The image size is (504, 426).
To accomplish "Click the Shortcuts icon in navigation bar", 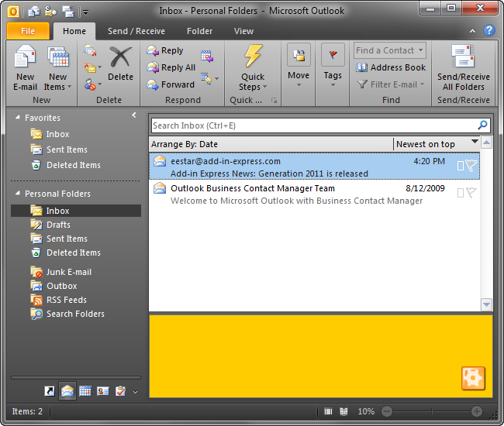I will (x=50, y=391).
